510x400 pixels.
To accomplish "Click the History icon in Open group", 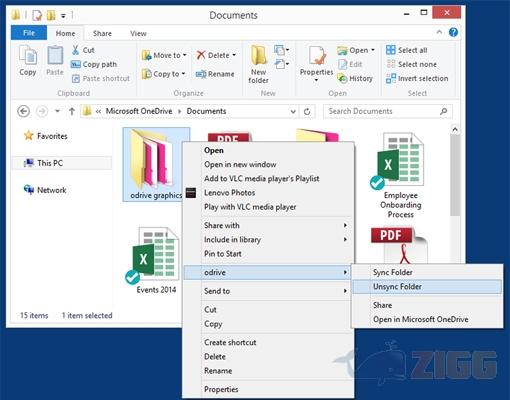I will (x=342, y=78).
